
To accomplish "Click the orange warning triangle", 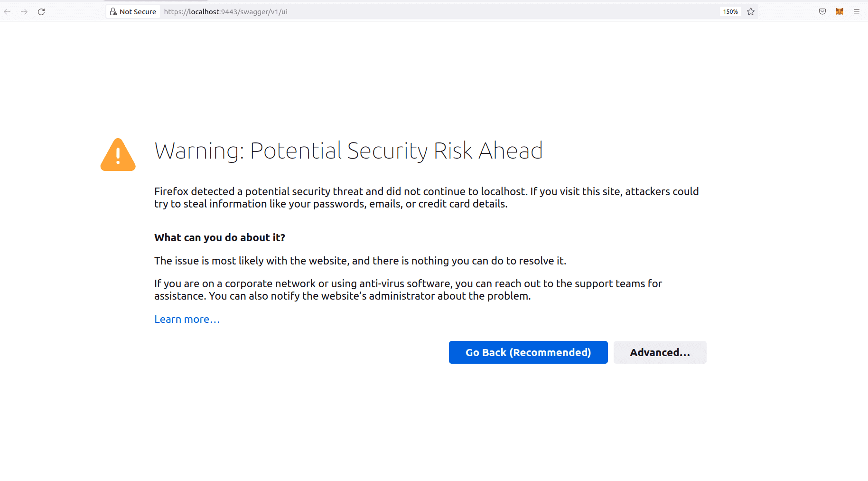I will pyautogui.click(x=118, y=154).
